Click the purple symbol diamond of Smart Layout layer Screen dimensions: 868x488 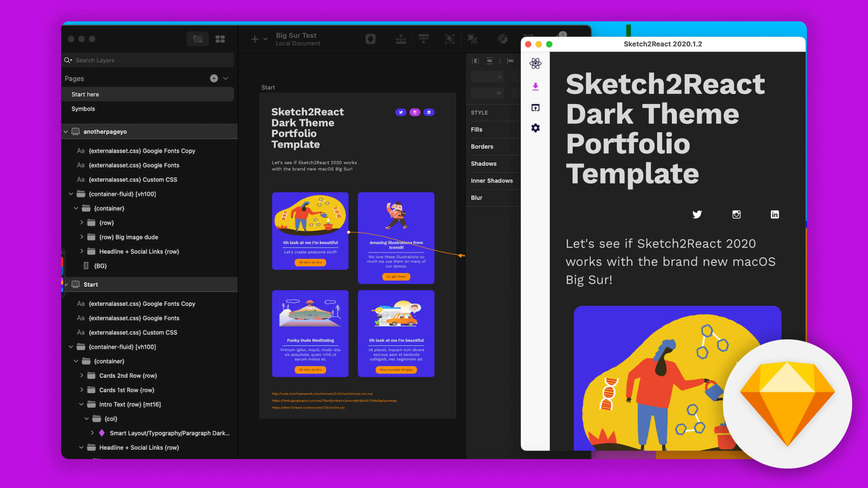click(102, 433)
